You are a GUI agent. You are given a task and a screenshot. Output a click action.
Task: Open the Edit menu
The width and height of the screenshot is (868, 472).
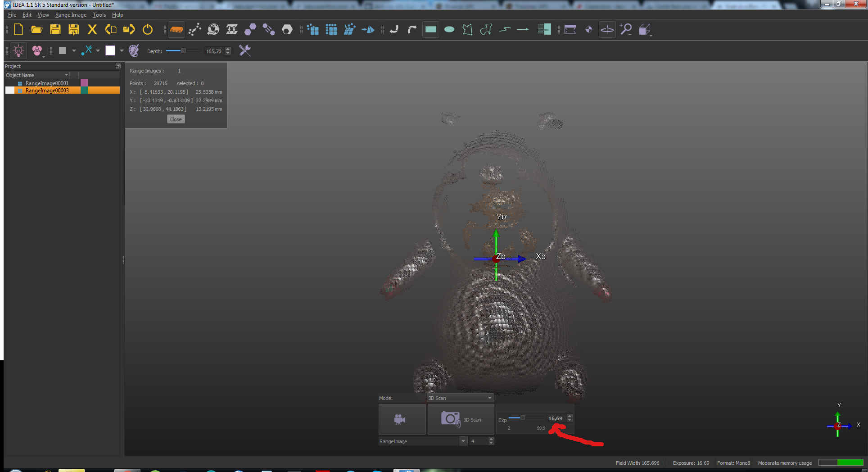pyautogui.click(x=27, y=15)
